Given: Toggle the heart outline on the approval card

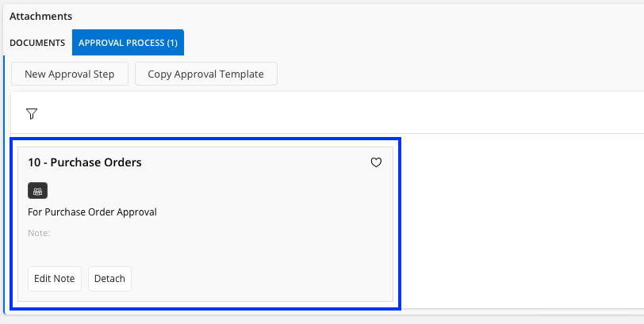Looking at the screenshot, I should (377, 162).
